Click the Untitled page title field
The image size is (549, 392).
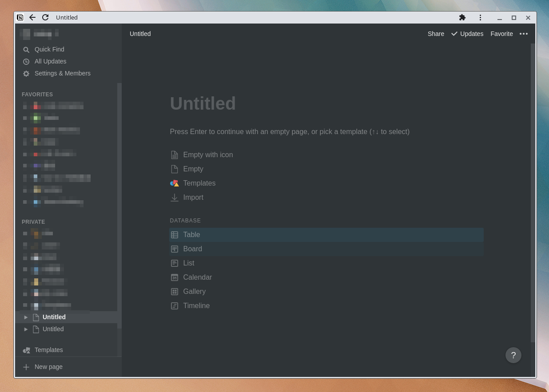point(203,103)
